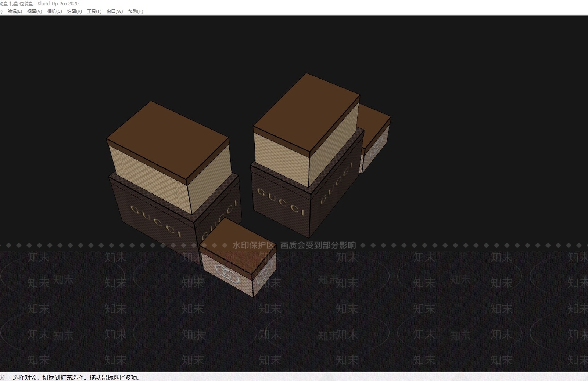The height and width of the screenshot is (381, 588).
Task: Open the 帮助(H) menu
Action: [135, 11]
